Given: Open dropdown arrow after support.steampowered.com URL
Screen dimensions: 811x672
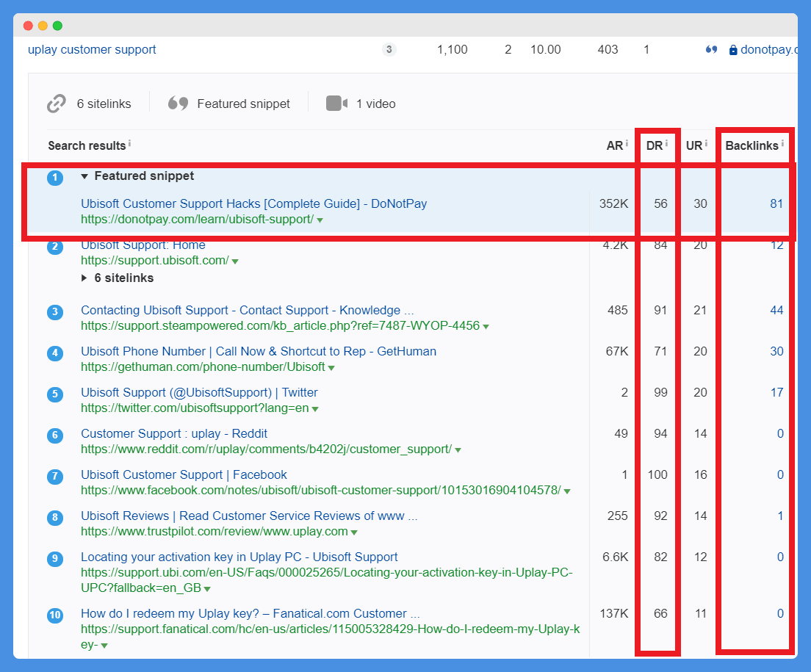Looking at the screenshot, I should click(486, 327).
